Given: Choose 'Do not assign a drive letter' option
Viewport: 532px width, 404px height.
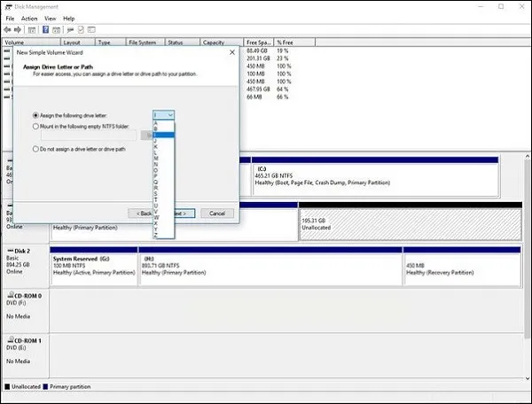Looking at the screenshot, I should (35, 149).
